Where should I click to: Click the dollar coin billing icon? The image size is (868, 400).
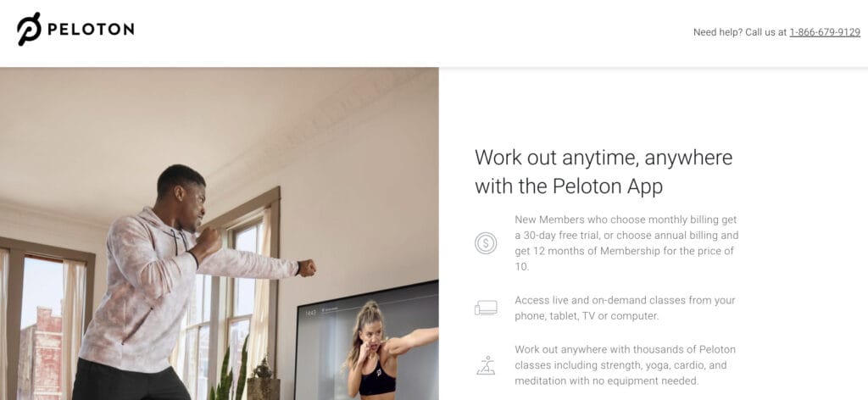tap(486, 243)
